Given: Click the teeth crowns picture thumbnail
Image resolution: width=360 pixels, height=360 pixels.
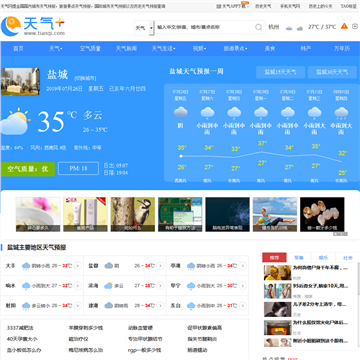Looking at the screenshot, I should [322, 214].
